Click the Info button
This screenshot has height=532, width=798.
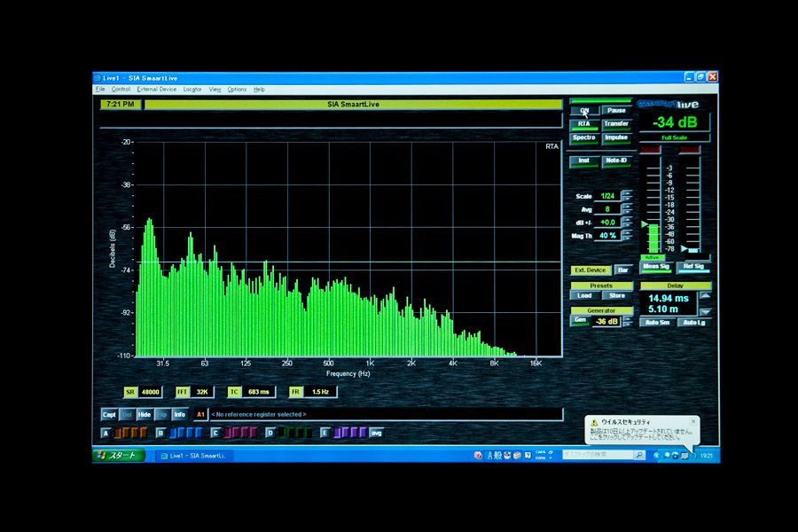point(180,415)
